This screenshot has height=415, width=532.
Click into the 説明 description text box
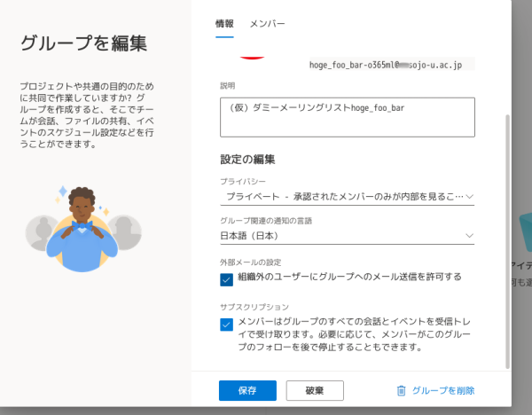pos(347,117)
